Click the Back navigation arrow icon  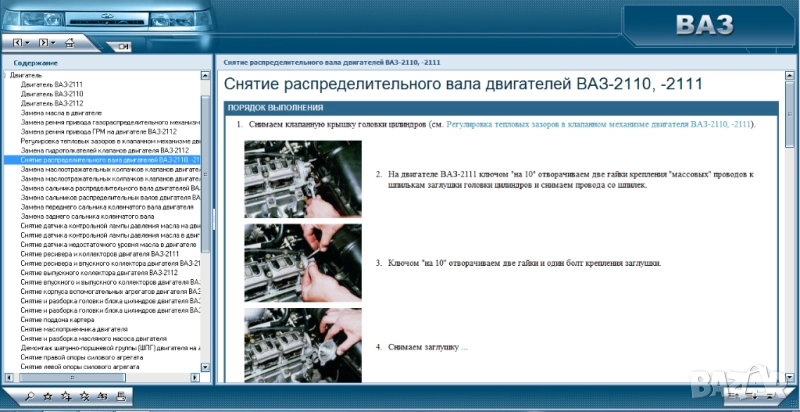point(17,43)
